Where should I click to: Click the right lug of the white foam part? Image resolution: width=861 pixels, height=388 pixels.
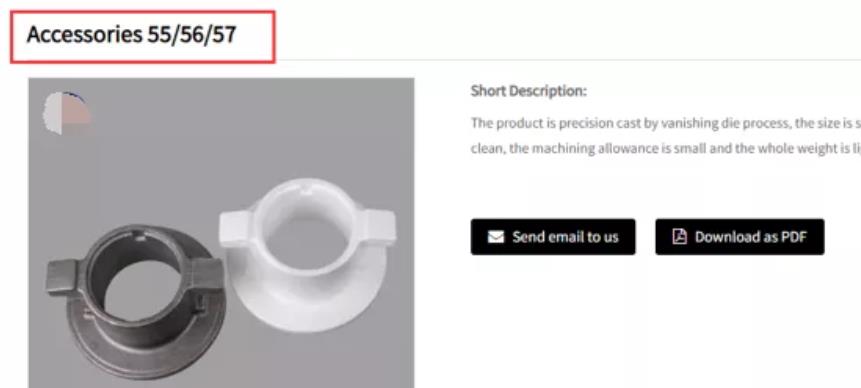pyautogui.click(x=381, y=228)
